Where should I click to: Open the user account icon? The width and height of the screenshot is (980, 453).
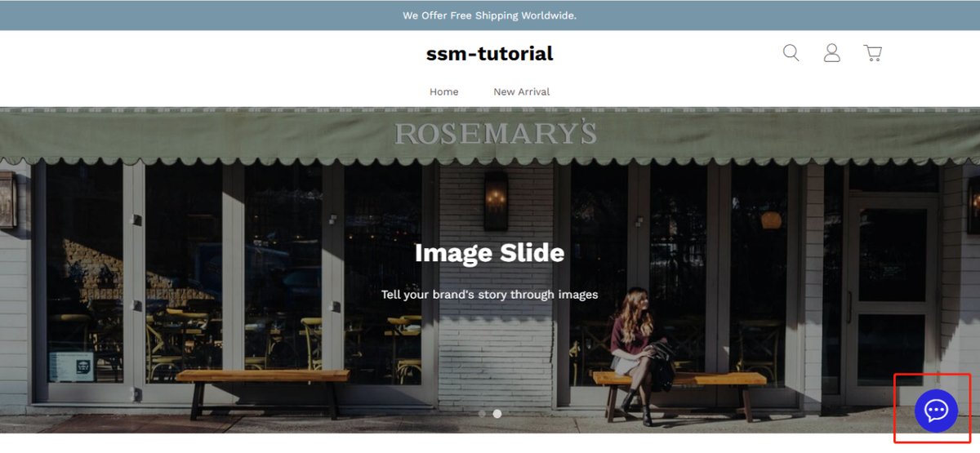(831, 53)
